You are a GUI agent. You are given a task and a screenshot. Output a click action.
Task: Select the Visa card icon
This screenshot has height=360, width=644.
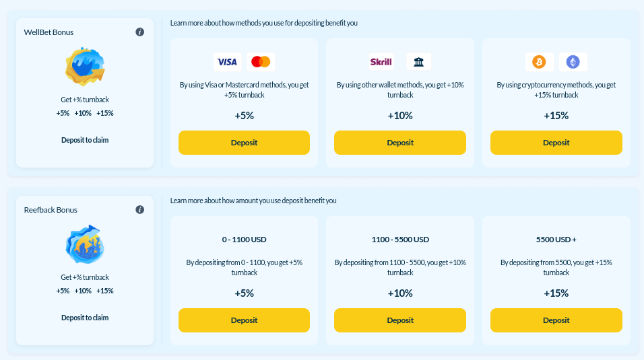227,62
